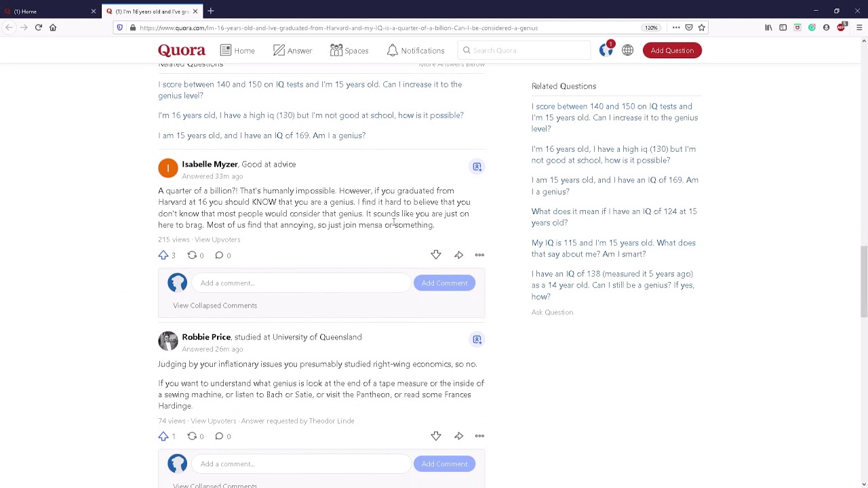
Task: Share Isabelle Myzer's answer
Action: coord(459,255)
